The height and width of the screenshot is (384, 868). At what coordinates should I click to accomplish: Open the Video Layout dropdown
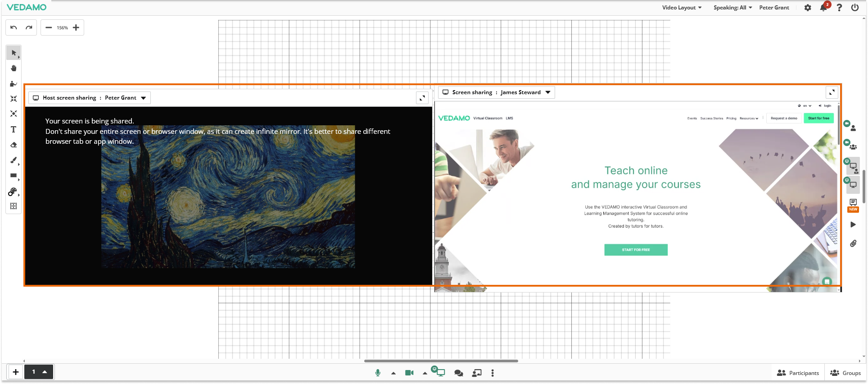click(682, 8)
